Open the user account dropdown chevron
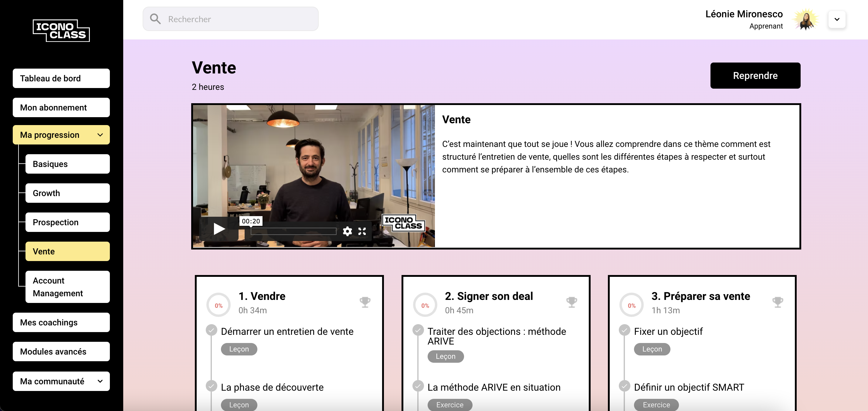This screenshot has height=411, width=868. 837,19
